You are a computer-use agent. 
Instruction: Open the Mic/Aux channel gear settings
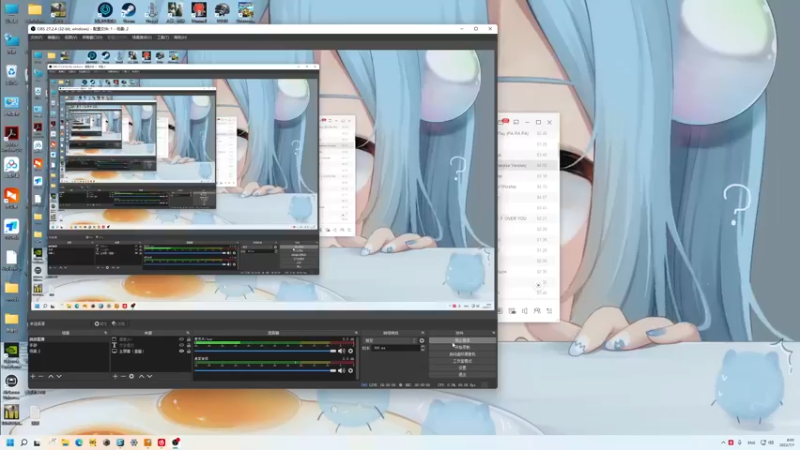[351, 351]
